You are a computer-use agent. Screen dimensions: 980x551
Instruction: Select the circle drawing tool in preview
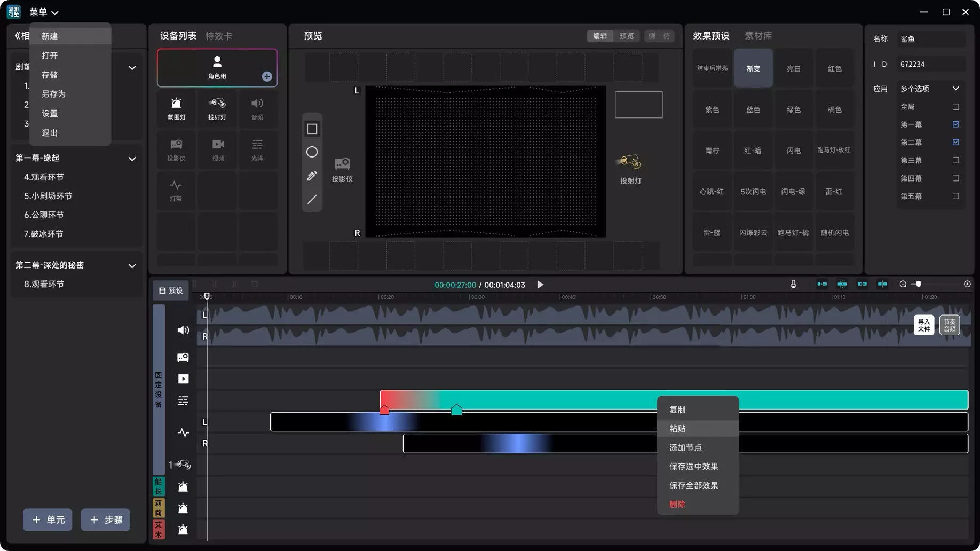(312, 152)
